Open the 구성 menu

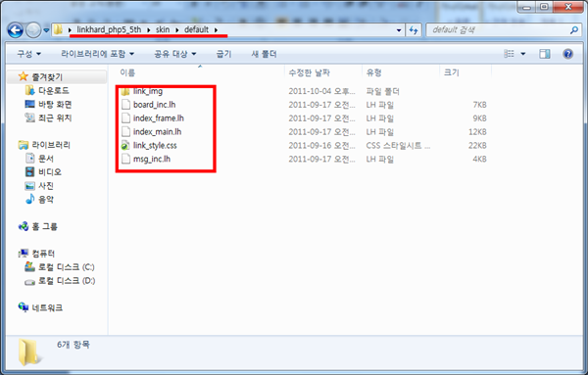28,54
